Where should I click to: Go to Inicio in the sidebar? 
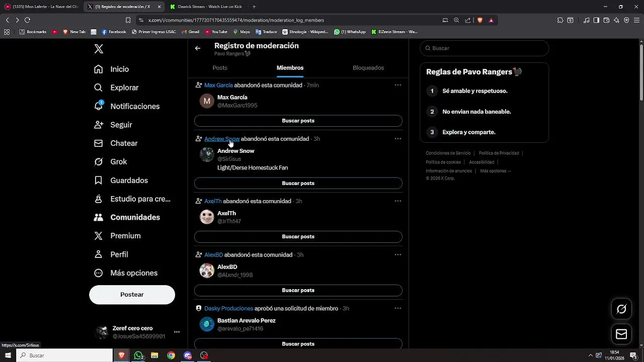(x=111, y=69)
